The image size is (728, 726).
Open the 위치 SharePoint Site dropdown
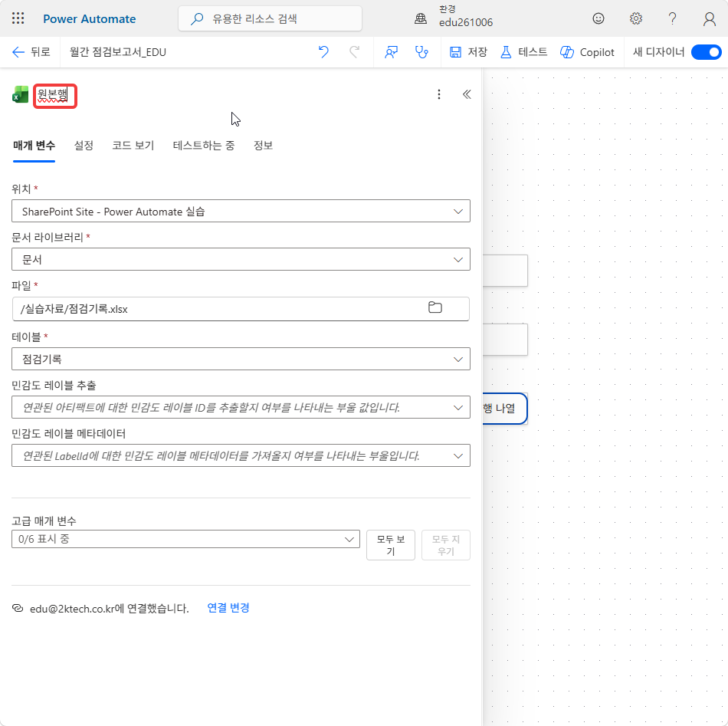point(241,212)
